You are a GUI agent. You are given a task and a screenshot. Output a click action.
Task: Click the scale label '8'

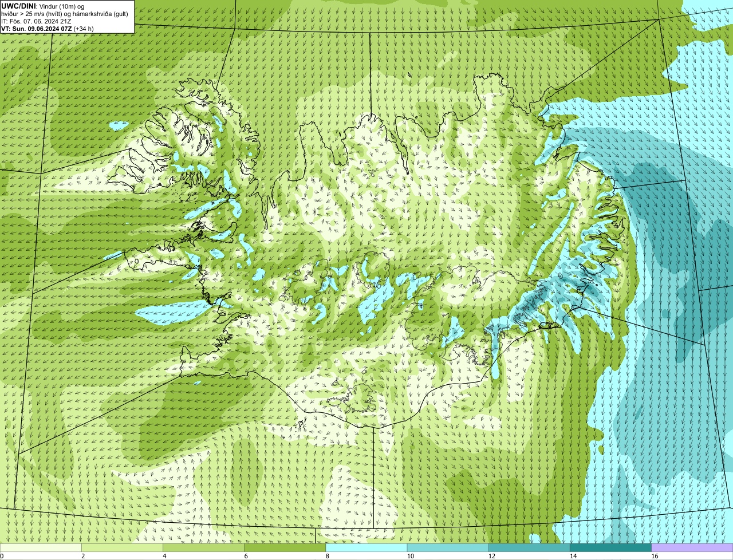(328, 556)
